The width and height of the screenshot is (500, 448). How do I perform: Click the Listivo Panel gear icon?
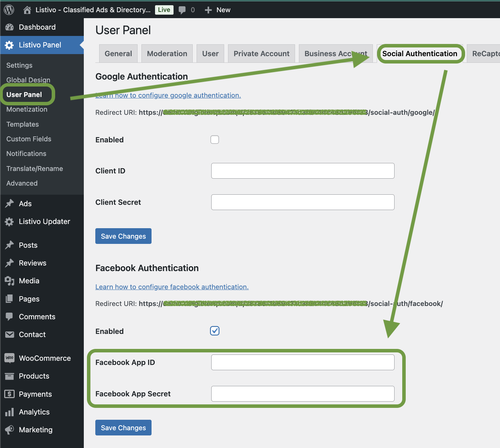pos(9,45)
